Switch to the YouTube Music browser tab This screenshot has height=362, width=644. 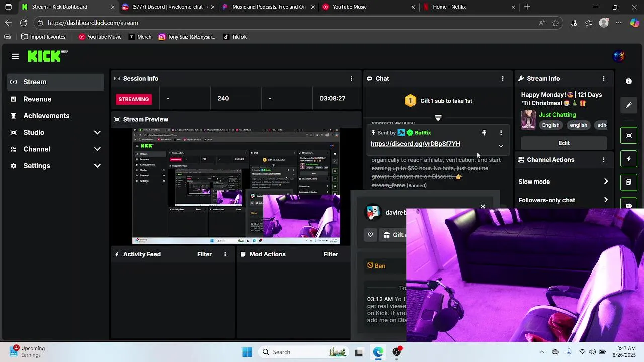368,7
